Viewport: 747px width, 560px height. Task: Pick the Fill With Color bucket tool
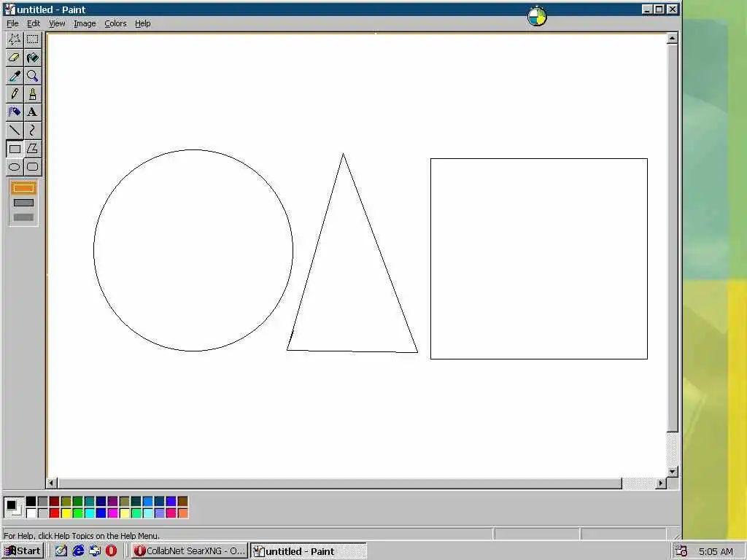(x=32, y=58)
